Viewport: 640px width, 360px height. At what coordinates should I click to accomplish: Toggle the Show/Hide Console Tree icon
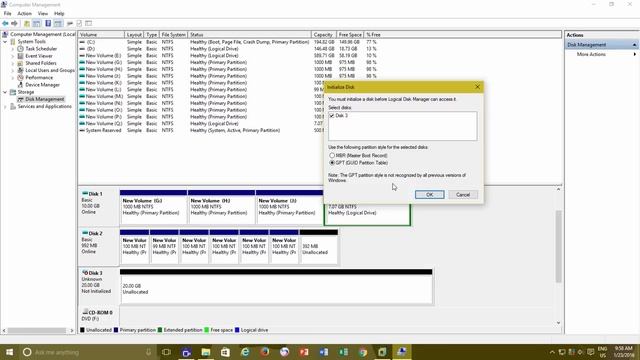[x=37, y=23]
